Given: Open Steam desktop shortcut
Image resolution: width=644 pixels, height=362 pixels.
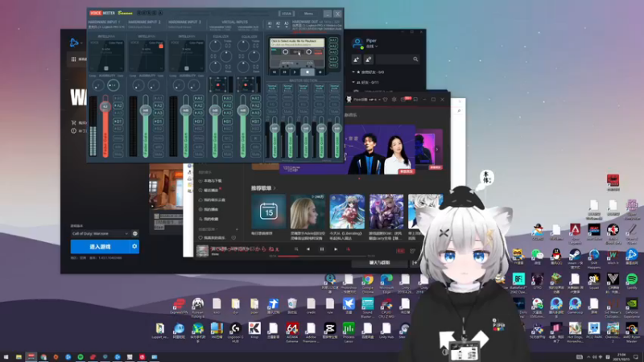Looking at the screenshot, I should click(575, 257).
